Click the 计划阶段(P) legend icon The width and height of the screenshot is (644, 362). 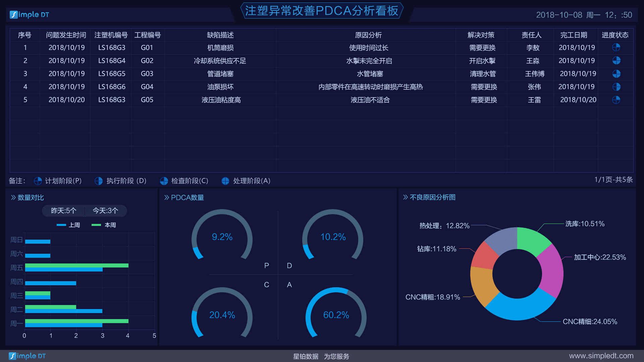(38, 181)
